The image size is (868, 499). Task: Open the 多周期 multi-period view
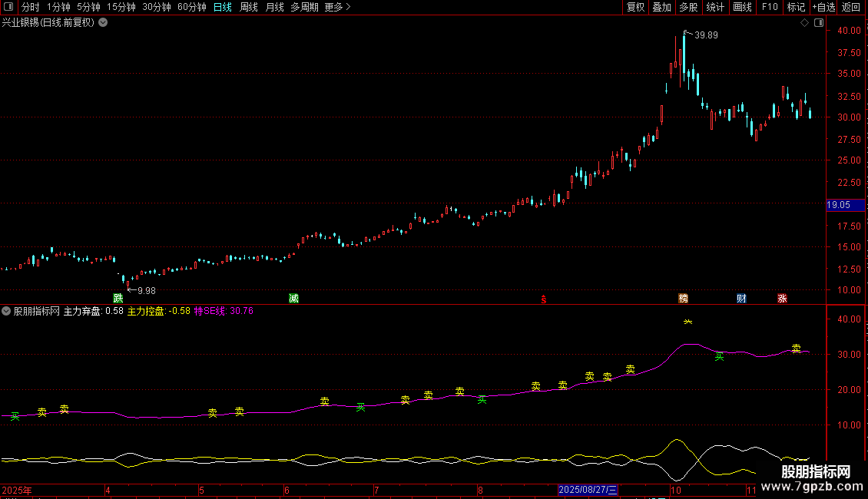click(x=304, y=7)
